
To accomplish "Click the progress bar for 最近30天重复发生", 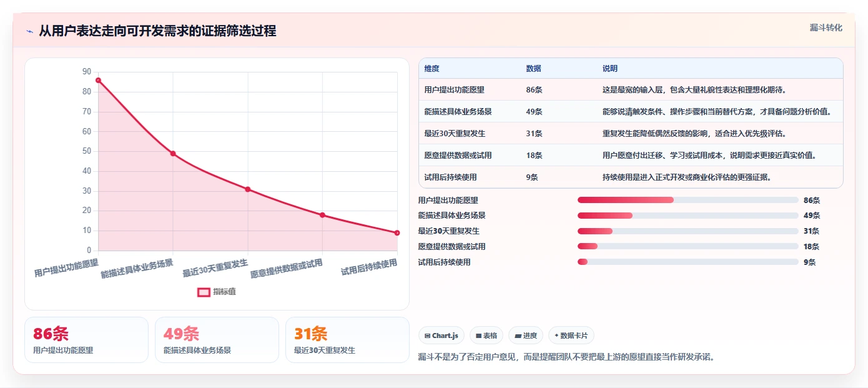I will [x=688, y=231].
